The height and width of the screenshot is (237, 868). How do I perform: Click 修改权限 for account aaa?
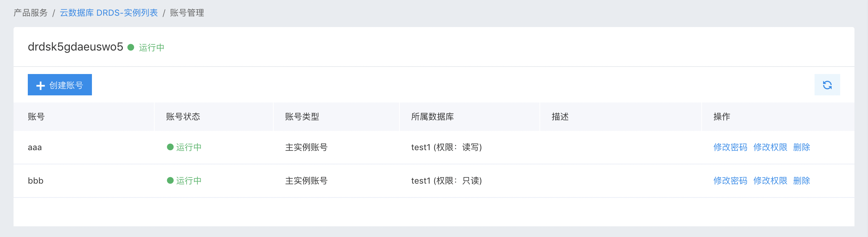770,147
